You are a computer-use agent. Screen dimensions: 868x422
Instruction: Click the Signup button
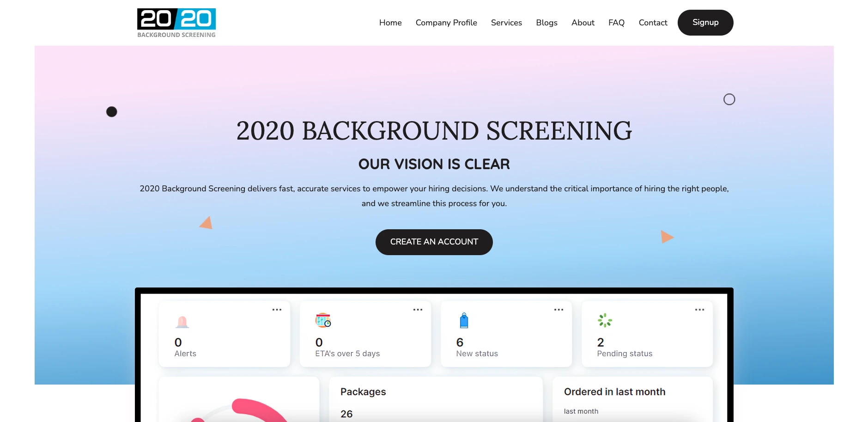705,23
